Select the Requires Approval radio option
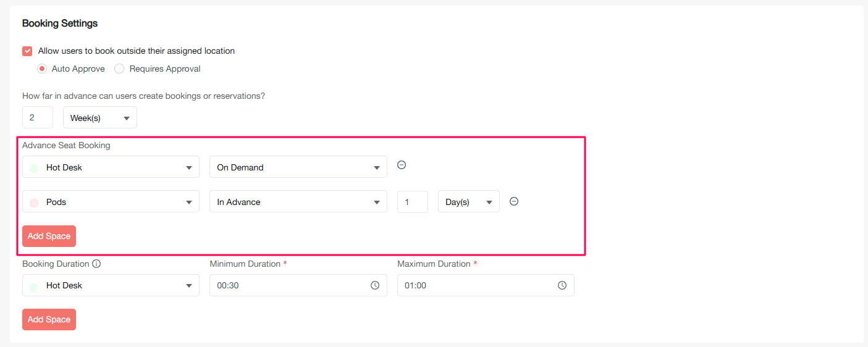This screenshot has height=347, width=868. [119, 69]
